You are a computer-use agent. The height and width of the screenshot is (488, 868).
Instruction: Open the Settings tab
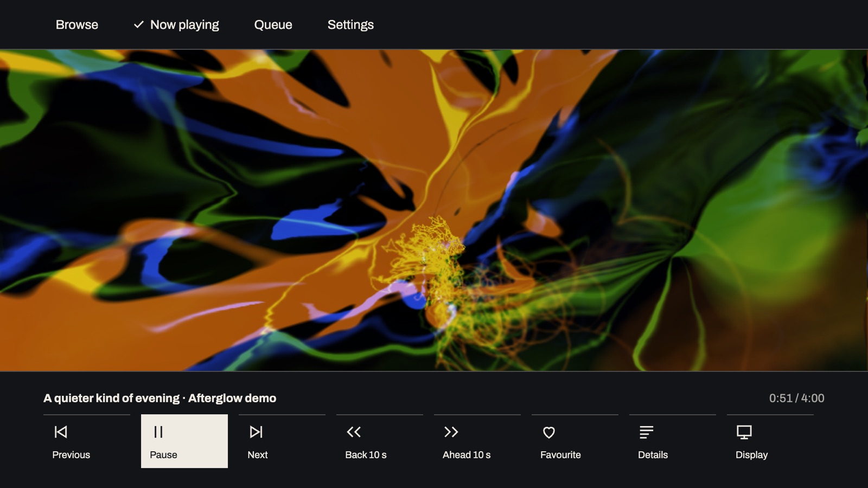[350, 24]
